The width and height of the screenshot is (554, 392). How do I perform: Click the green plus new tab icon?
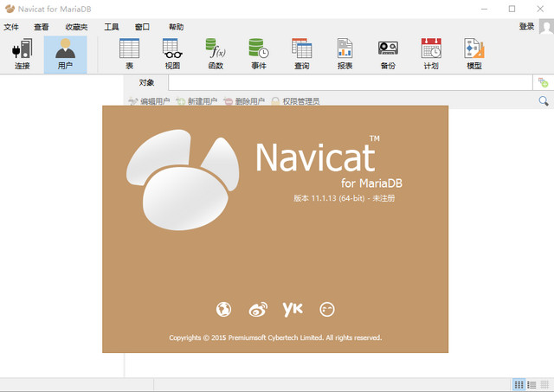(x=543, y=82)
